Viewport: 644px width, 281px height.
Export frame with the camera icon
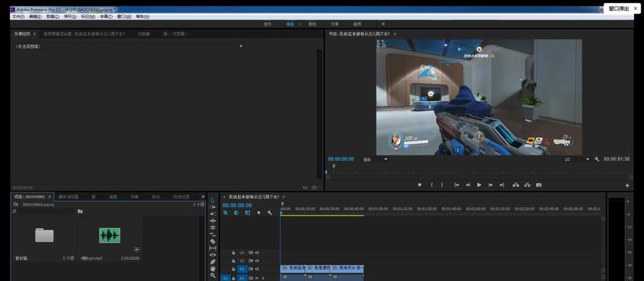tap(539, 185)
